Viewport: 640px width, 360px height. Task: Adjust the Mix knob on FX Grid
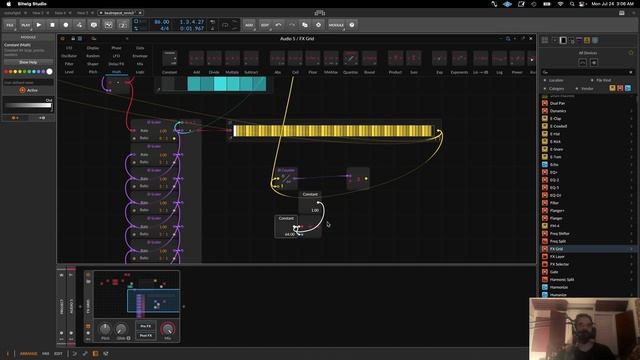[167, 329]
